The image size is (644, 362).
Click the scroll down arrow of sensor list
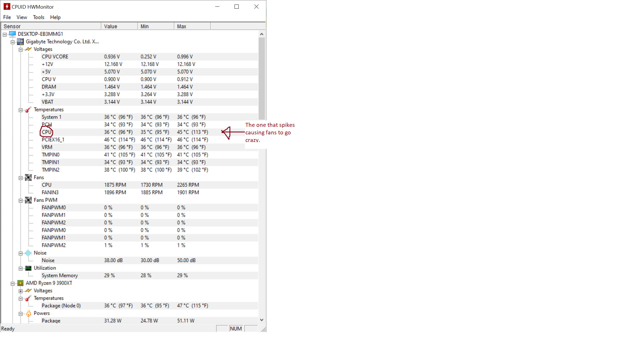(262, 320)
